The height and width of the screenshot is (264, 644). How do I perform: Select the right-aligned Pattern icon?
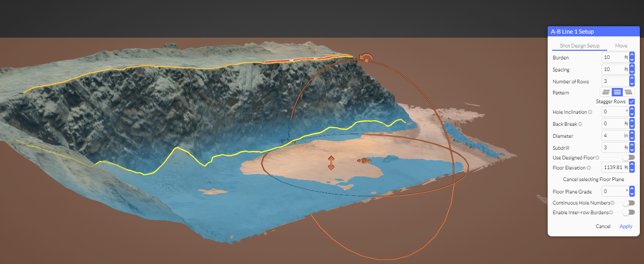point(628,93)
